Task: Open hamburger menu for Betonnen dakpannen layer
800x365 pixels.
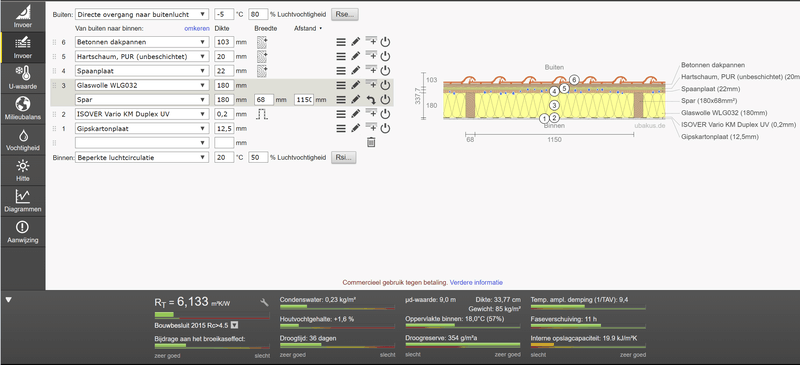Action: [x=341, y=42]
